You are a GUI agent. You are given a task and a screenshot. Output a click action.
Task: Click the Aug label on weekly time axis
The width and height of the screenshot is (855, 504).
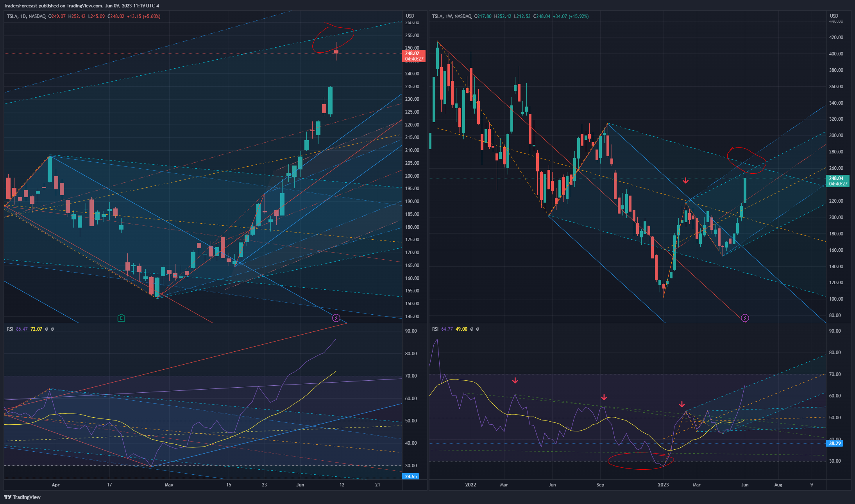click(x=778, y=485)
